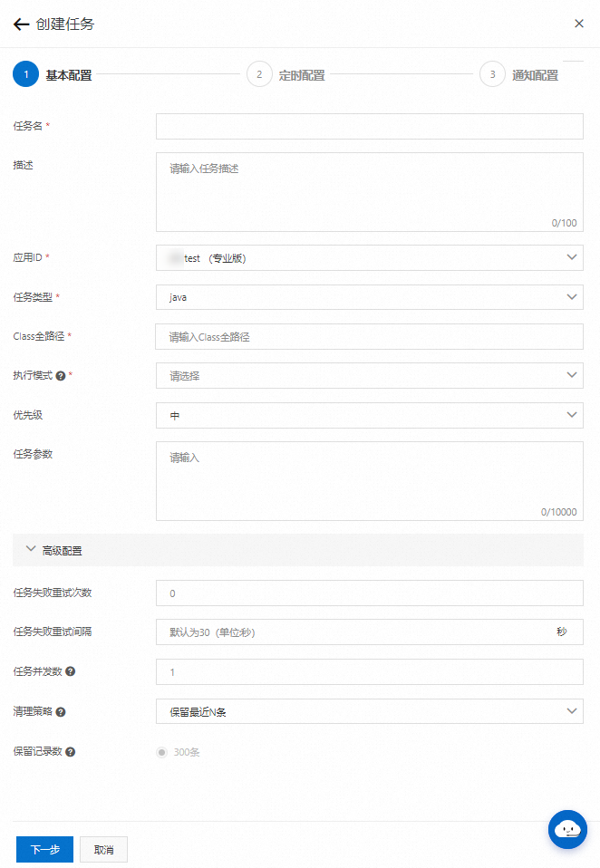
Task: Focus the 任务名 input field
Action: [x=370, y=126]
